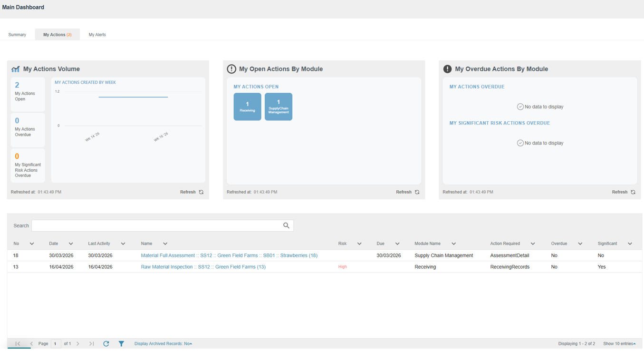Select the Receiving open actions tile
644x351 pixels.
click(x=247, y=107)
